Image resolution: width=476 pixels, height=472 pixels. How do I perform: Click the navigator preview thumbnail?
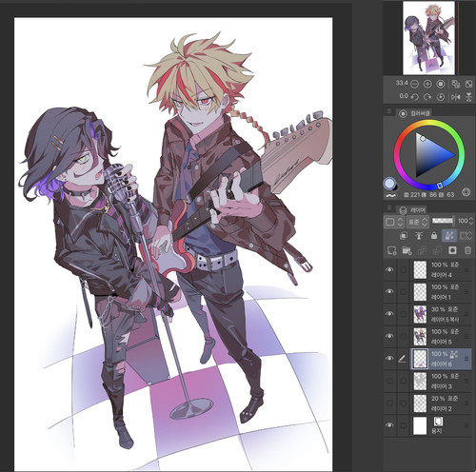tap(429, 38)
